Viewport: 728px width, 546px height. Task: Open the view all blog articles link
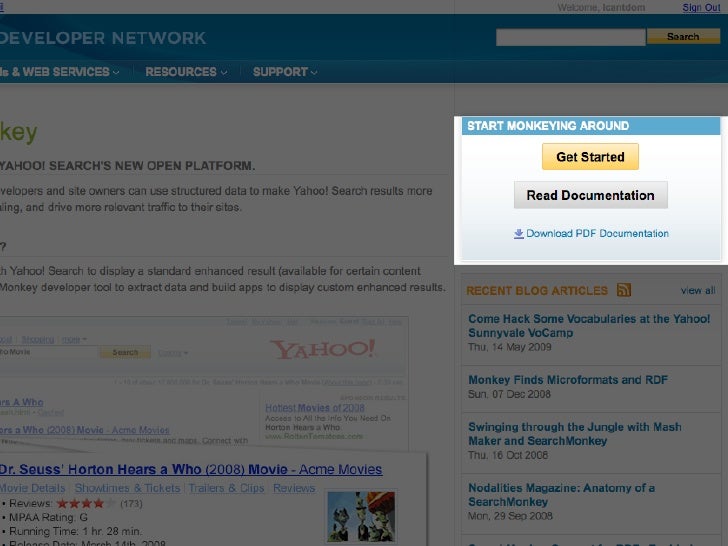pos(698,291)
